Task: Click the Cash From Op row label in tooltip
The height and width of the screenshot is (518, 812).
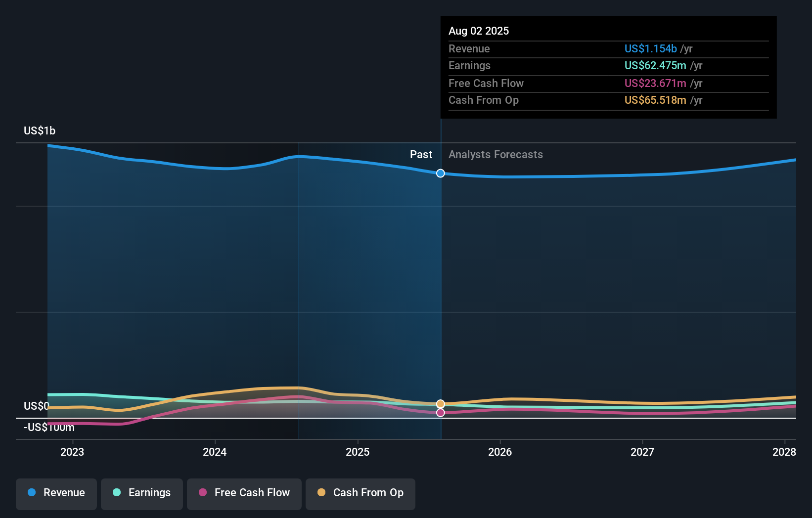Action: pos(483,100)
